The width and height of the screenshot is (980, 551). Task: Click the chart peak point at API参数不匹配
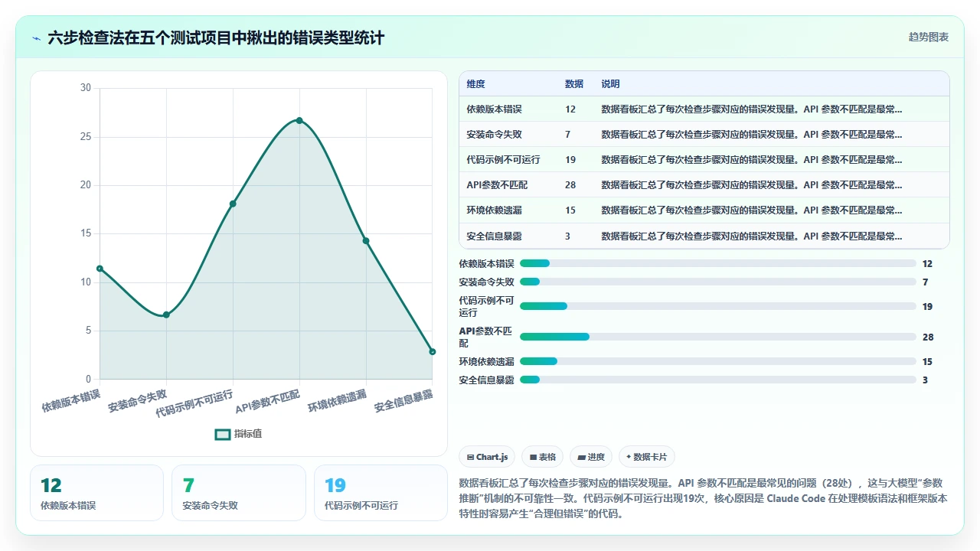pos(299,120)
